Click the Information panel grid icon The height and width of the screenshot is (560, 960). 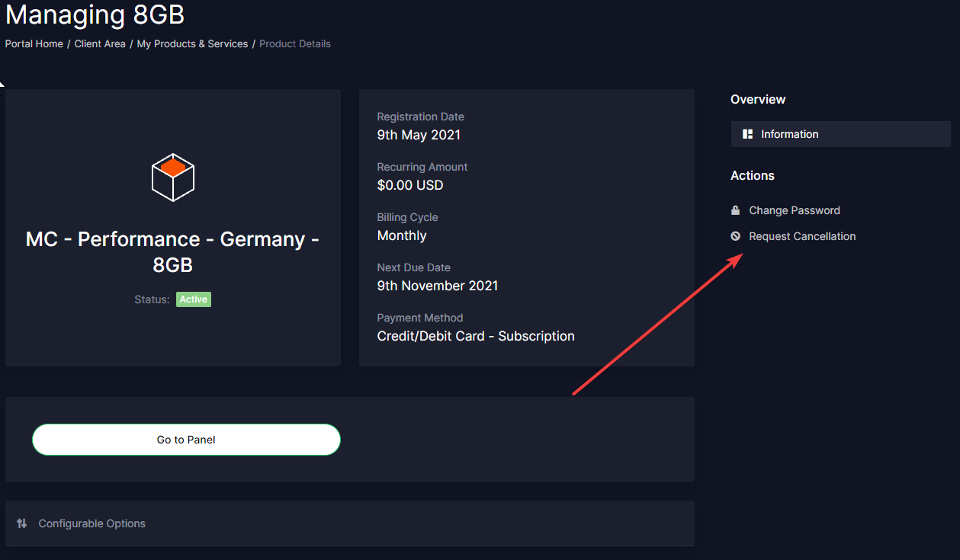pyautogui.click(x=748, y=134)
